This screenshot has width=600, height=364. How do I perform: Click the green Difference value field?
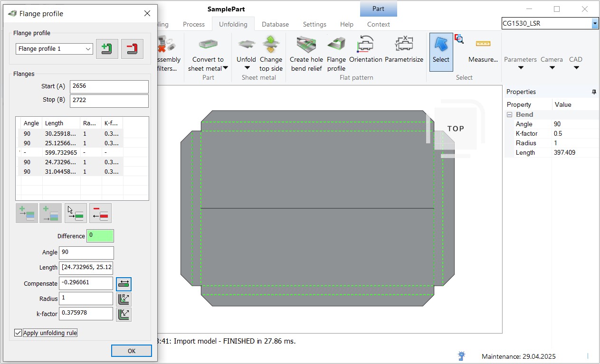pyautogui.click(x=100, y=236)
